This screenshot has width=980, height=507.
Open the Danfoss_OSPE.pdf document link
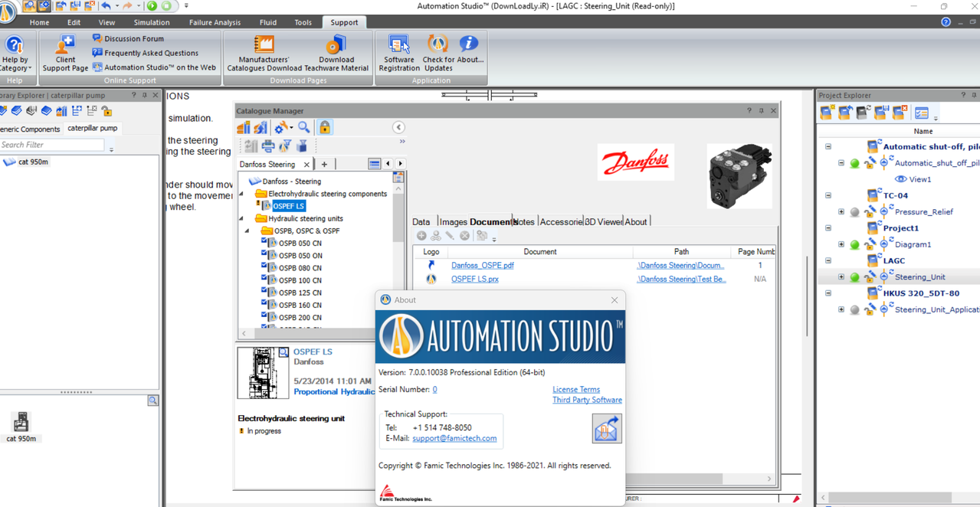(482, 265)
